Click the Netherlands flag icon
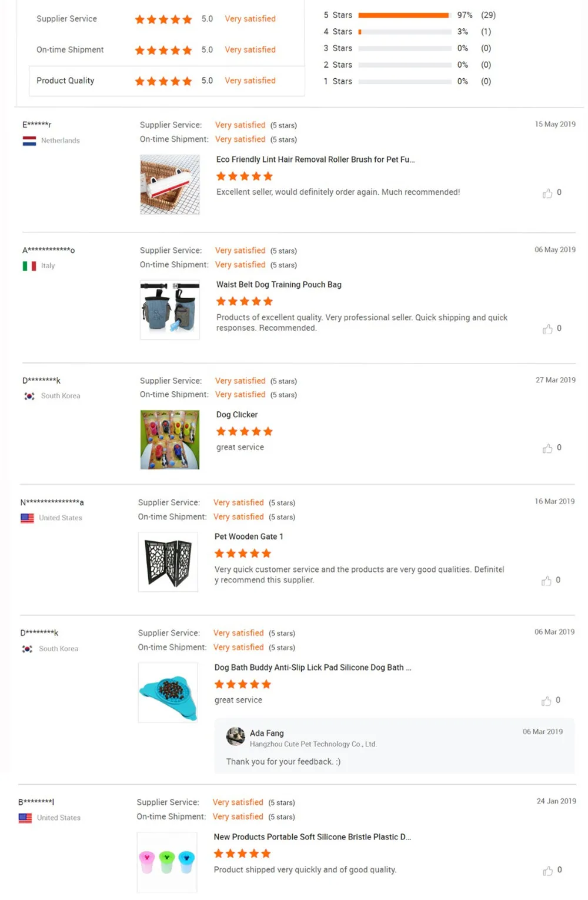This screenshot has width=588, height=900. coord(29,141)
